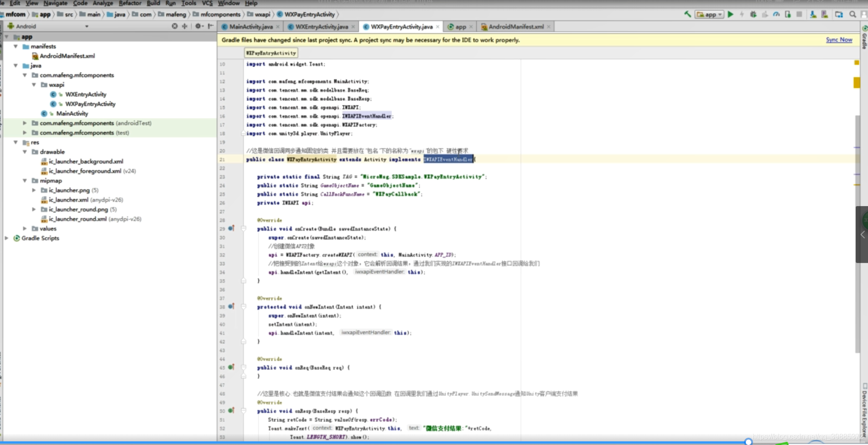This screenshot has height=445, width=868.
Task: Close the WXPayEntryActivity.java tab
Action: click(x=438, y=27)
